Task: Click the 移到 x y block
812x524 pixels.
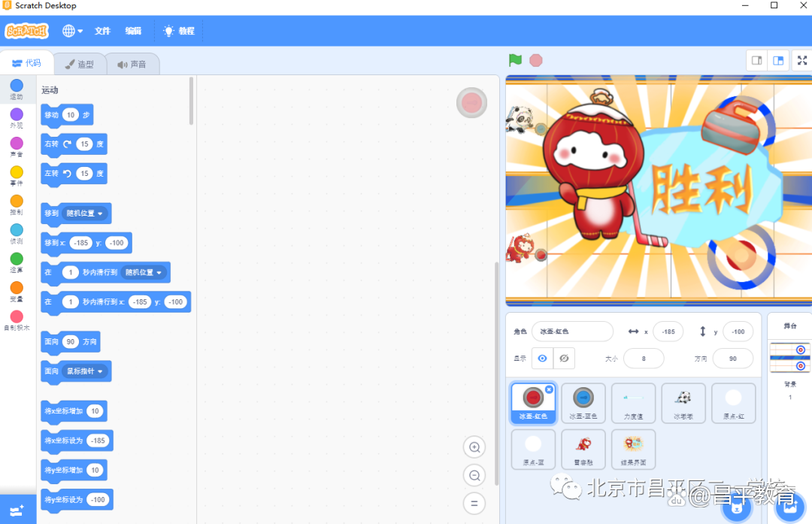Action: [x=86, y=244]
